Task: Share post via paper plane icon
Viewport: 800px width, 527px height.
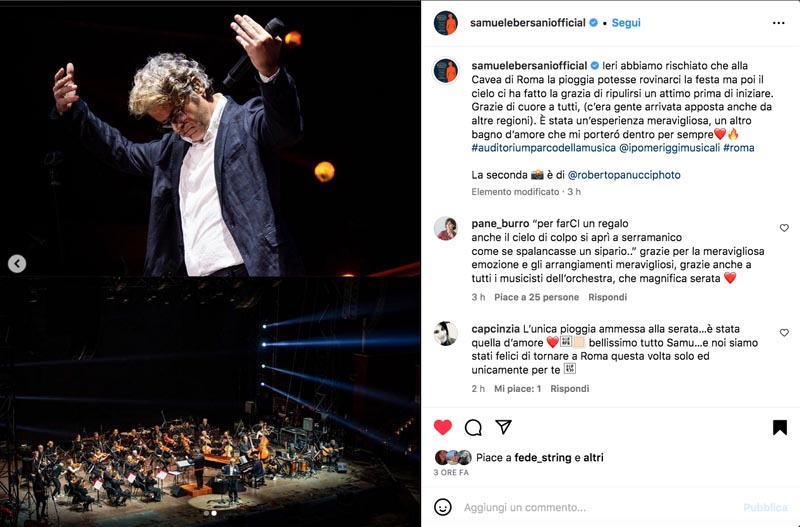Action: click(503, 426)
